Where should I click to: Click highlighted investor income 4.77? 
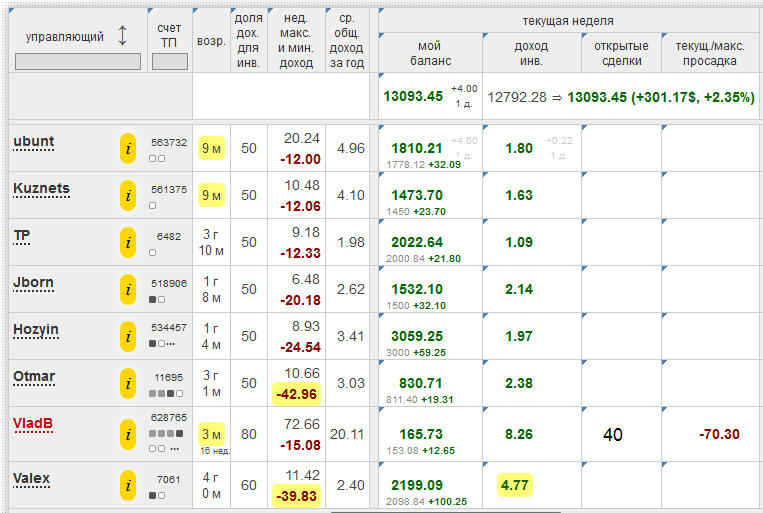click(x=515, y=485)
